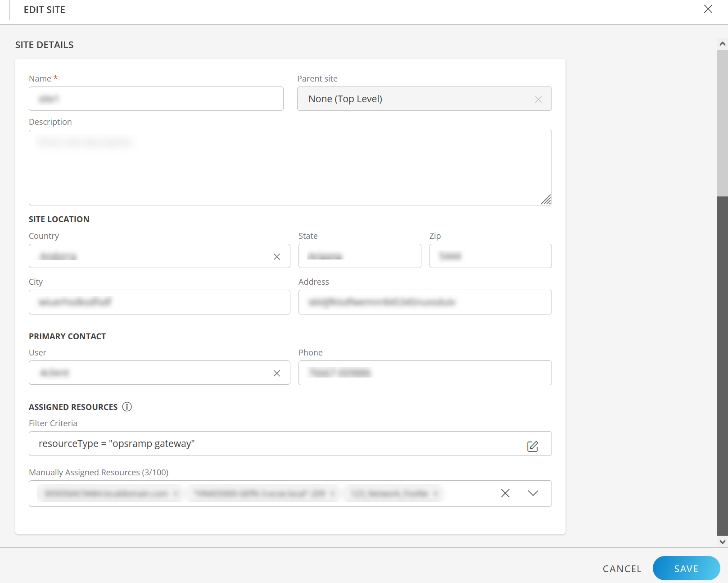Focus the Zip input field
728x583 pixels.
pos(490,256)
